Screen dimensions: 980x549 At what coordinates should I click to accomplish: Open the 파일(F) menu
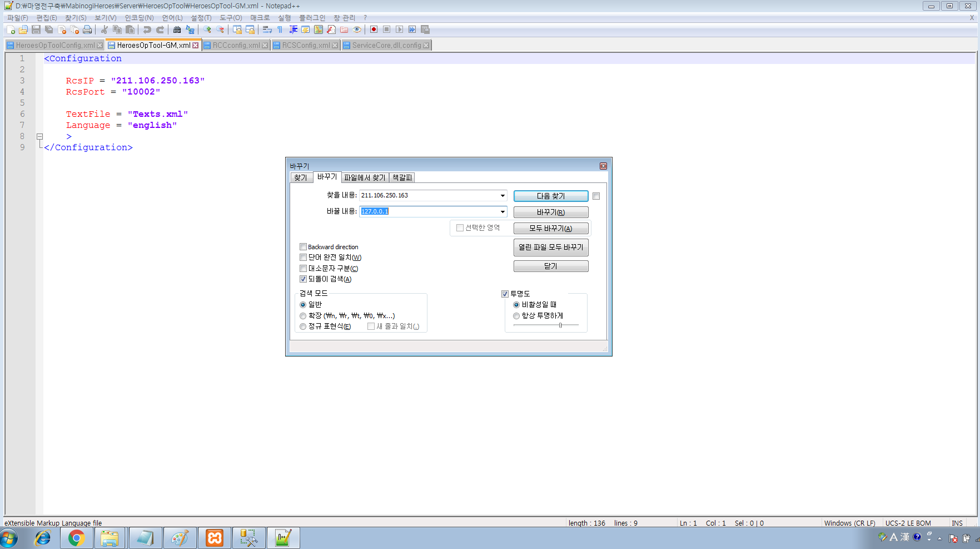tap(17, 18)
